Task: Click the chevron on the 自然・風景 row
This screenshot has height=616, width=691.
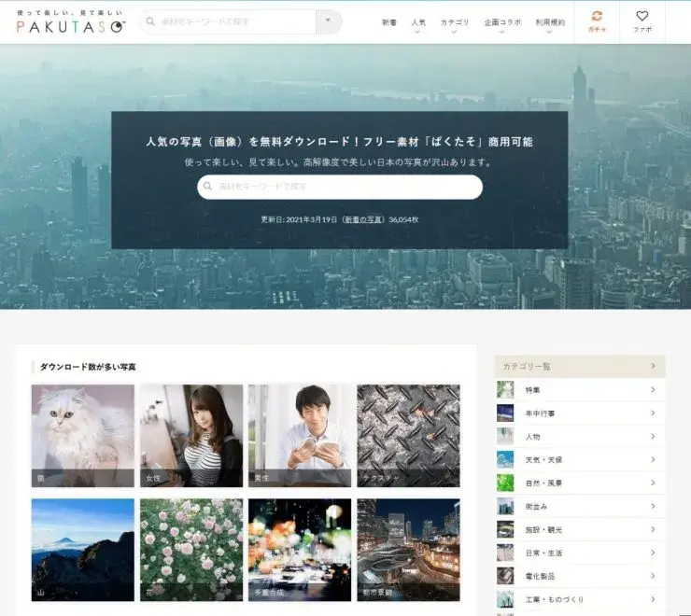Action: [653, 483]
